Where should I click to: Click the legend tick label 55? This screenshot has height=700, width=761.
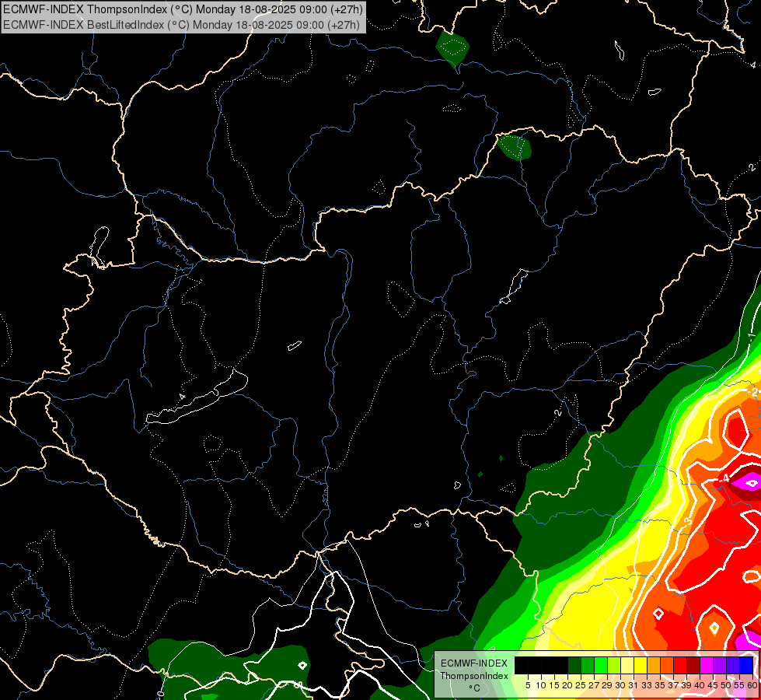click(x=739, y=685)
